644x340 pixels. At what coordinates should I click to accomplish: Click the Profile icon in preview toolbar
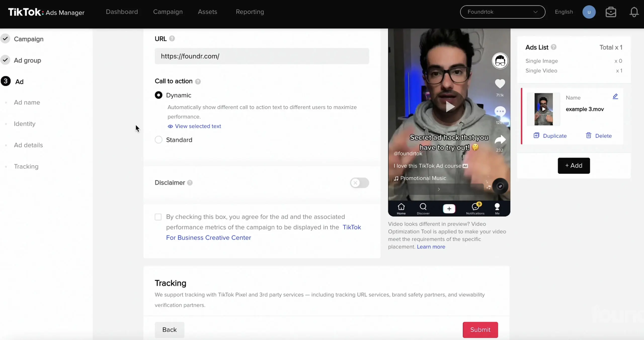497,208
